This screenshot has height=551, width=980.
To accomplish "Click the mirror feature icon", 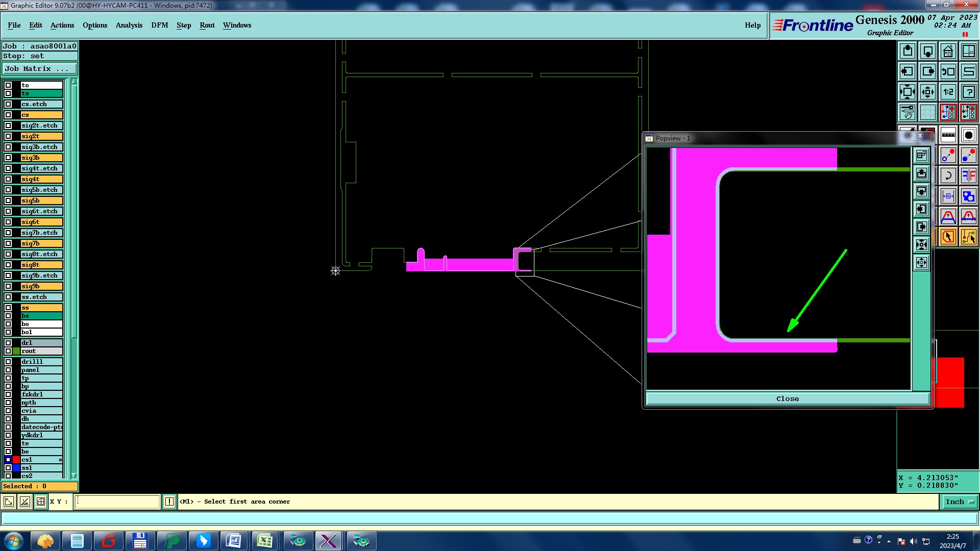I will point(968,176).
